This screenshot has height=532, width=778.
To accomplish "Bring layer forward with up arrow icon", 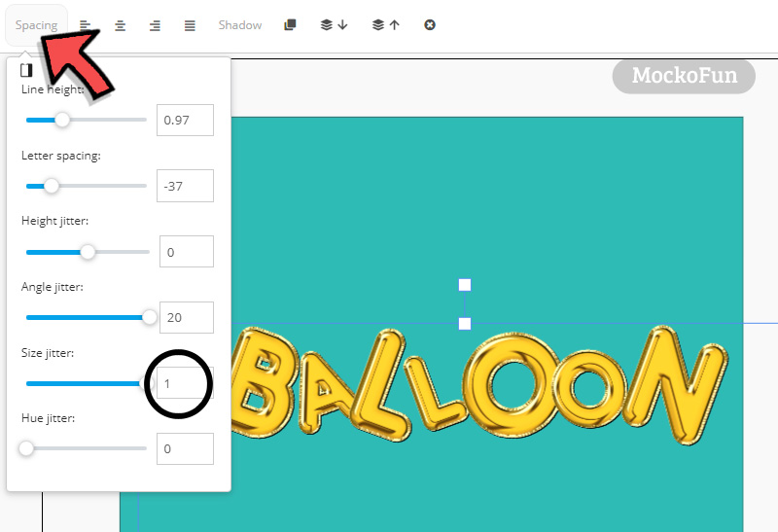I will tap(385, 25).
